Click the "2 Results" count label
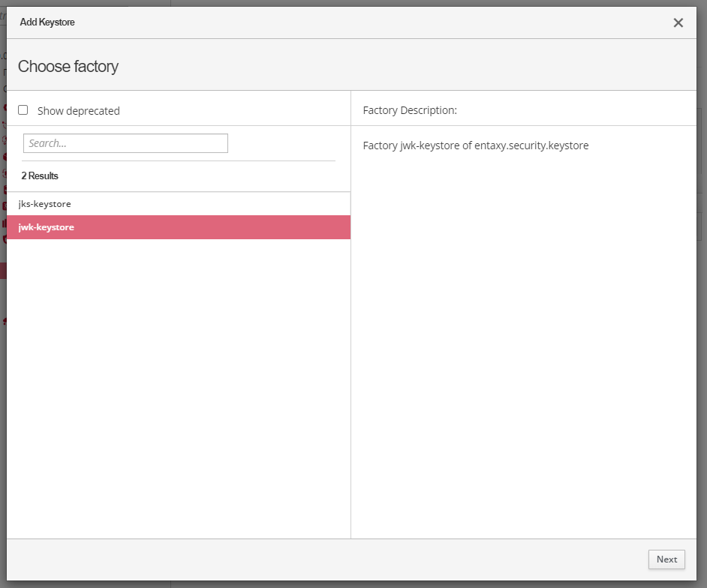707x588 pixels. (40, 176)
